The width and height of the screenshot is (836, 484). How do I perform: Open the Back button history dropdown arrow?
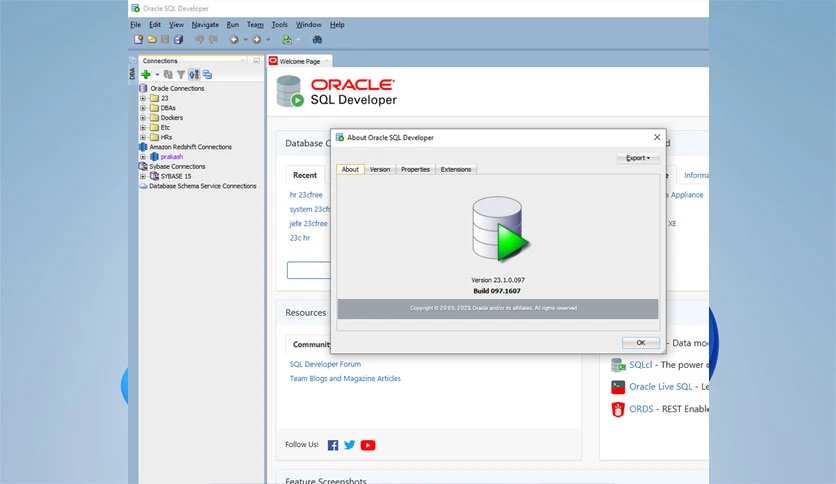(245, 39)
